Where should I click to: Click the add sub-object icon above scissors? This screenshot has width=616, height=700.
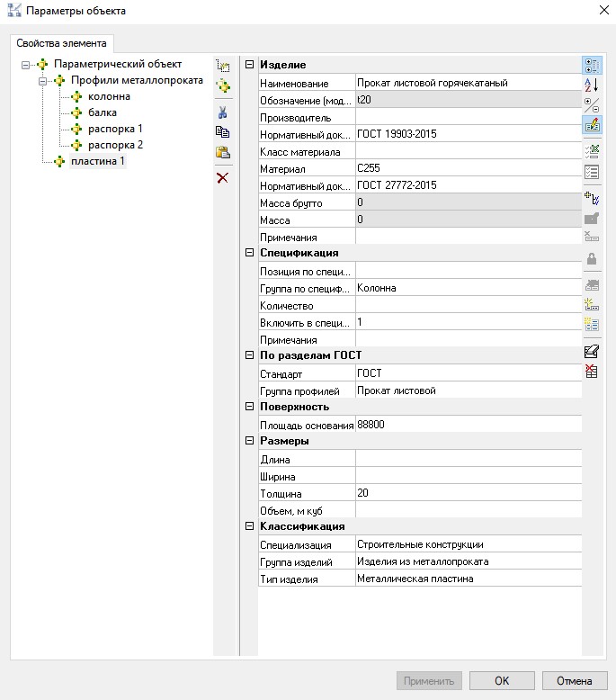tap(222, 86)
